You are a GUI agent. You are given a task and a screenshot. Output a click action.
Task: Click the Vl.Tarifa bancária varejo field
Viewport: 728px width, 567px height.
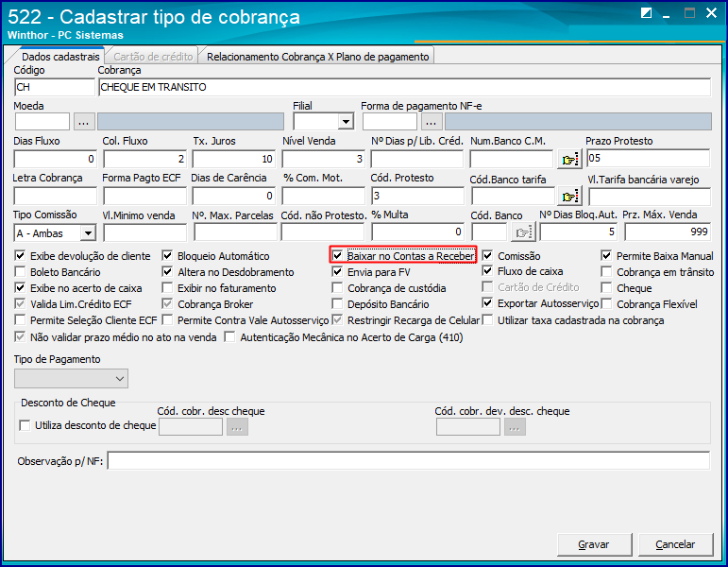click(650, 197)
